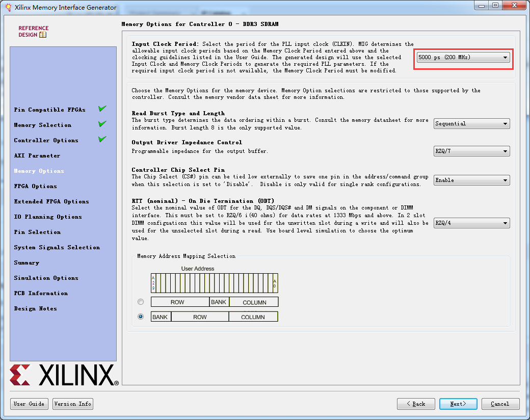The width and height of the screenshot is (530, 420).
Task: Click the Output Driver Impedance Control heading
Action: tap(187, 142)
